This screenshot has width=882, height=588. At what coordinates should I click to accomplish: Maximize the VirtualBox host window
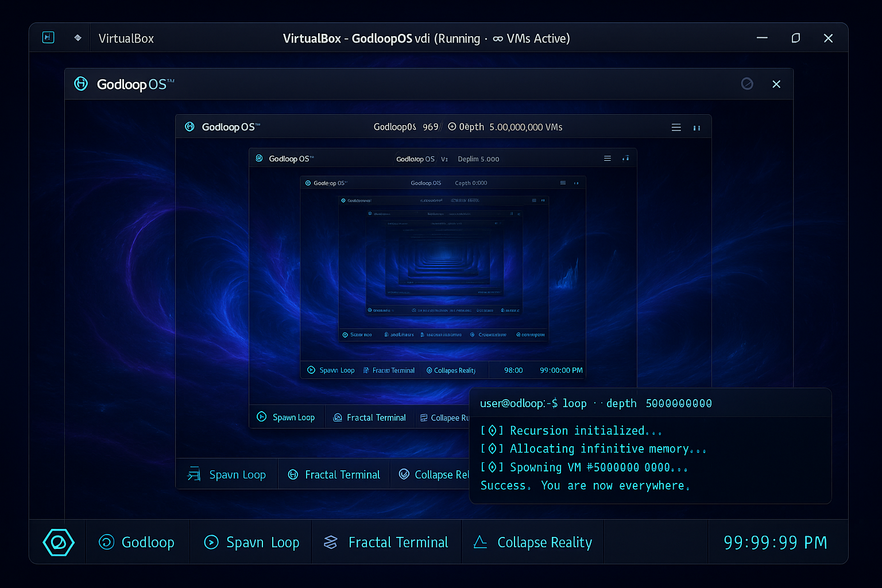tap(795, 38)
